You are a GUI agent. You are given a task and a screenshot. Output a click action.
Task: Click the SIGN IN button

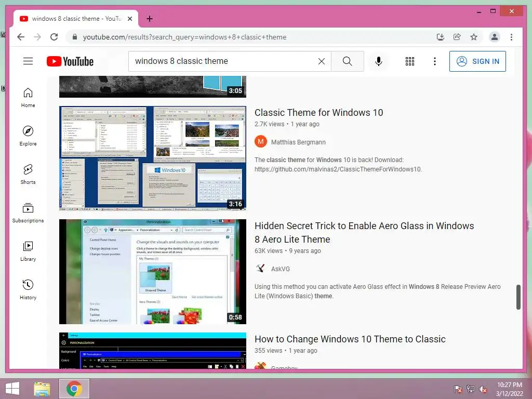[477, 61]
